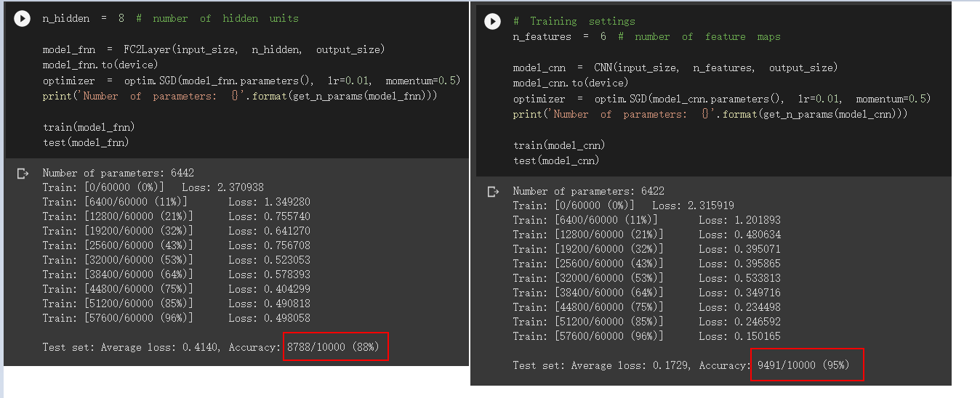Click the SGD optimizer line in CNN cell

721,99
